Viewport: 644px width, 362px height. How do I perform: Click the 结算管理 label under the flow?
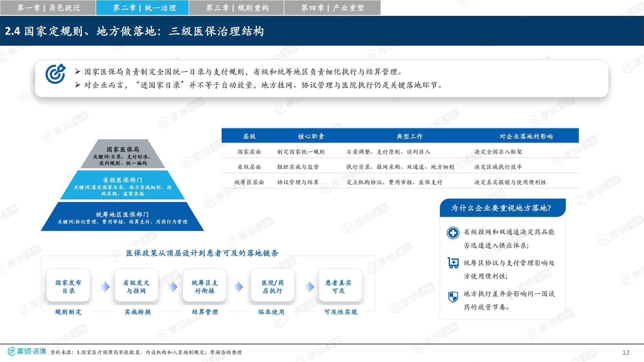[205, 312]
